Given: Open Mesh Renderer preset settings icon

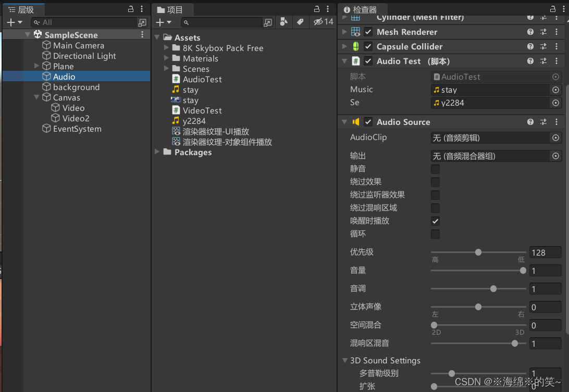Looking at the screenshot, I should click(543, 32).
